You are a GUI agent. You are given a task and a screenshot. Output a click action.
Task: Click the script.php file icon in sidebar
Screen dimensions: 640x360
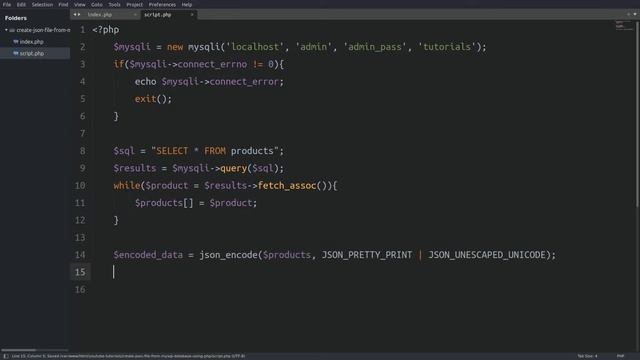16,53
